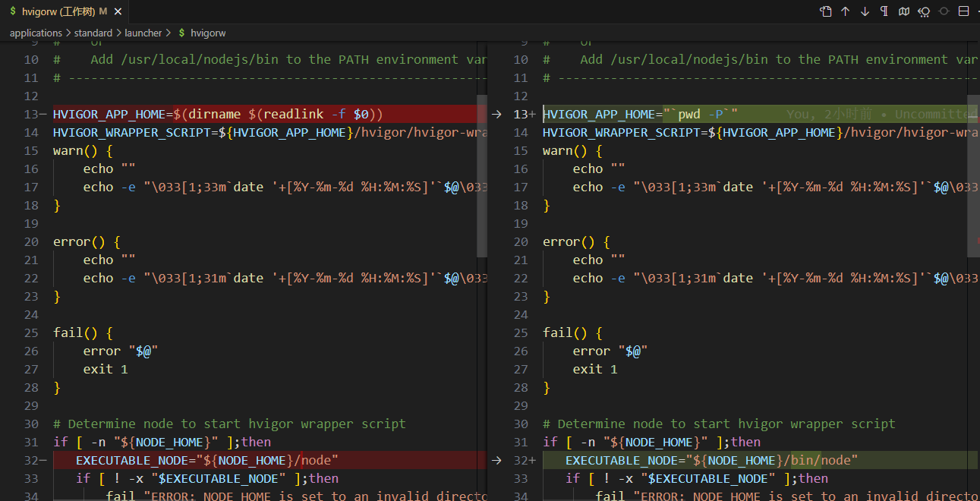The width and height of the screenshot is (980, 501).
Task: Open applications breadcrumb segment
Action: [36, 33]
